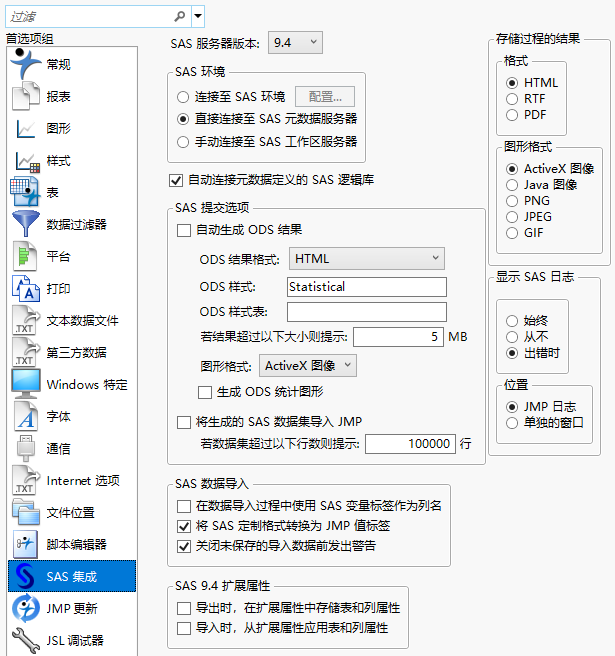The width and height of the screenshot is (615, 656).
Task: Choose PDF stored process result format
Action: tap(512, 115)
